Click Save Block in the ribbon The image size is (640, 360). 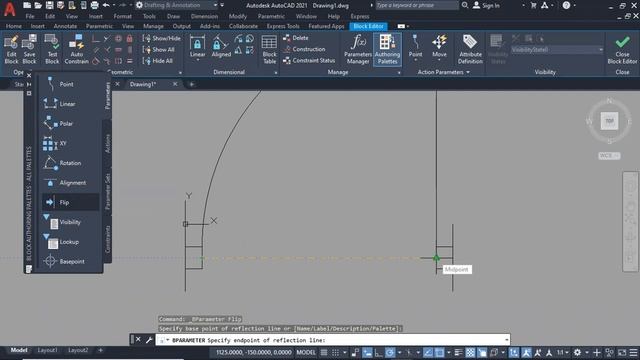click(29, 49)
